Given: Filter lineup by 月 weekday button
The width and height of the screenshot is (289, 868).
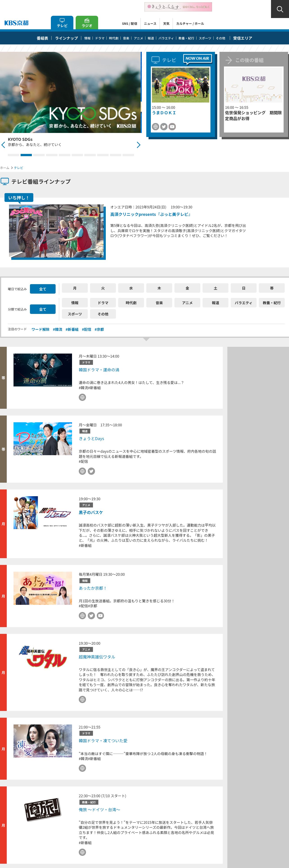Looking at the screenshot, I should [x=75, y=288].
